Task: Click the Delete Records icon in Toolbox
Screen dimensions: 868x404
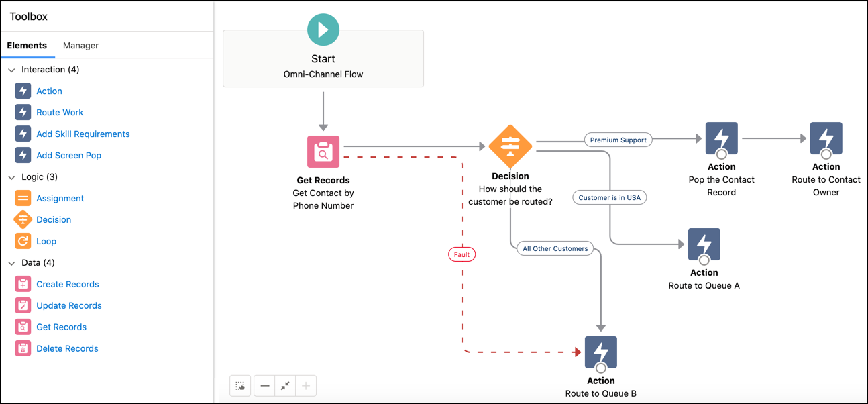Action: point(23,348)
